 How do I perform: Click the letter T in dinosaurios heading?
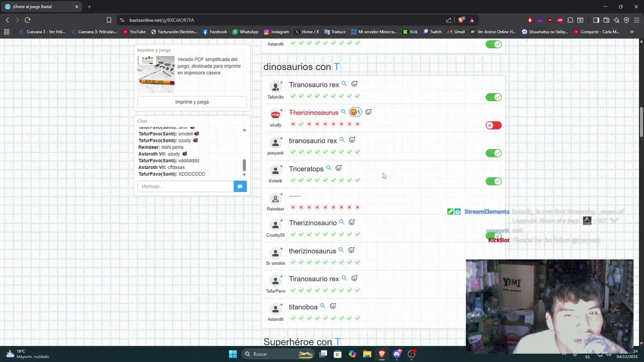click(337, 67)
